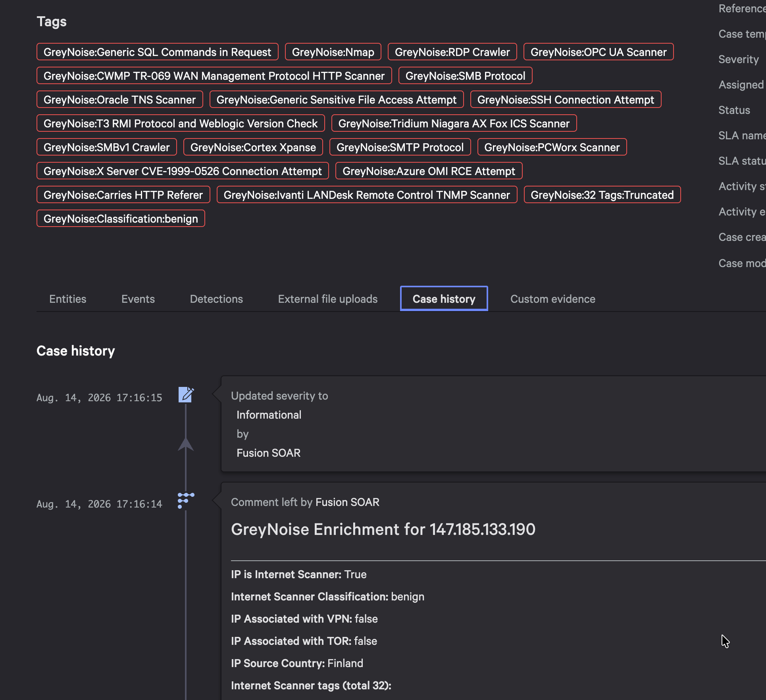Click the GreyNoise:PCWorx Scanner tag

pos(552,147)
